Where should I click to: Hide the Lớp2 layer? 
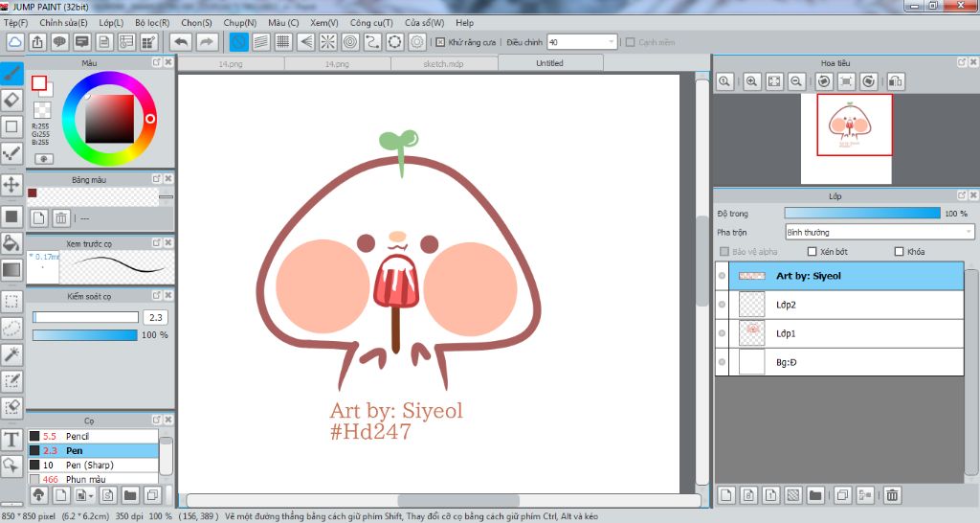point(722,305)
